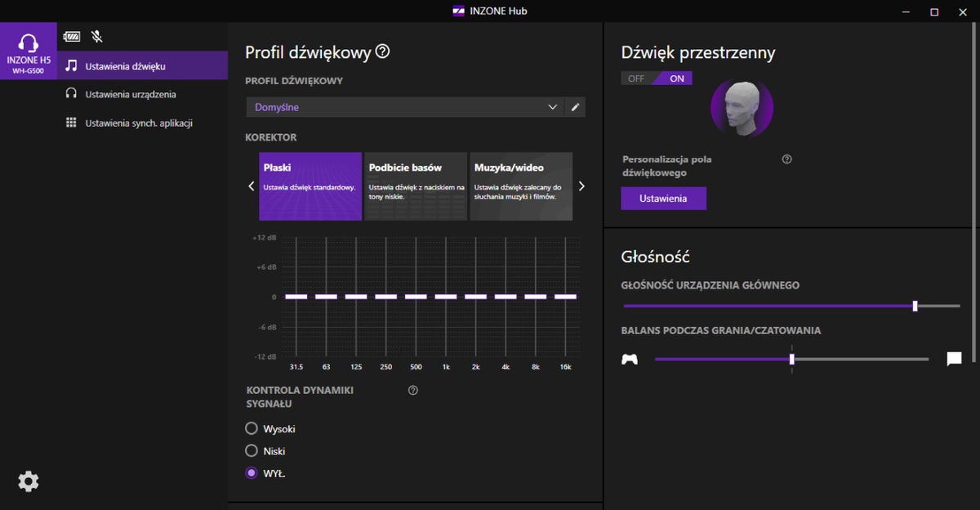Select WYŁ. dynamic range control
Image resolution: width=980 pixels, height=510 pixels.
[x=266, y=472]
